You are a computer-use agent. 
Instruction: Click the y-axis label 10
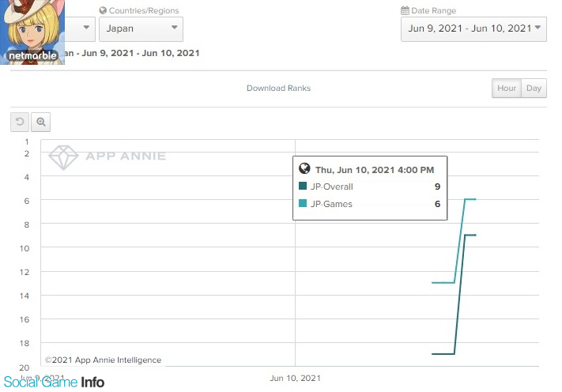pos(25,248)
